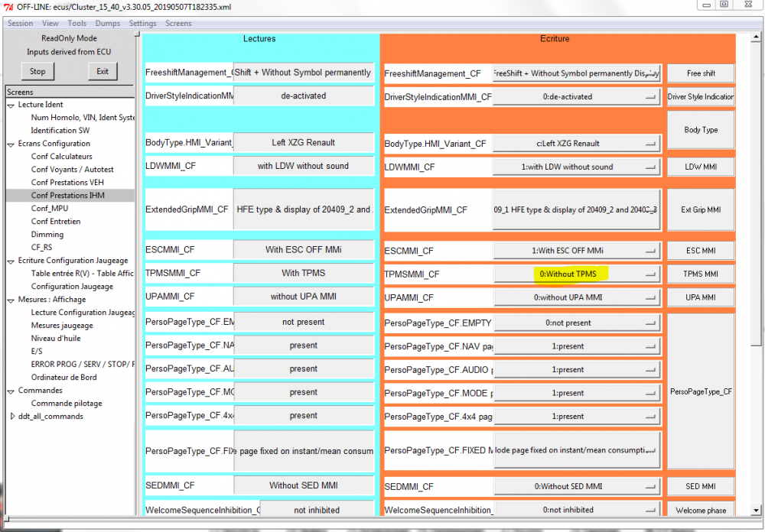The image size is (765, 532).
Task: Collapse the Commandes tree node
Action: click(x=11, y=391)
